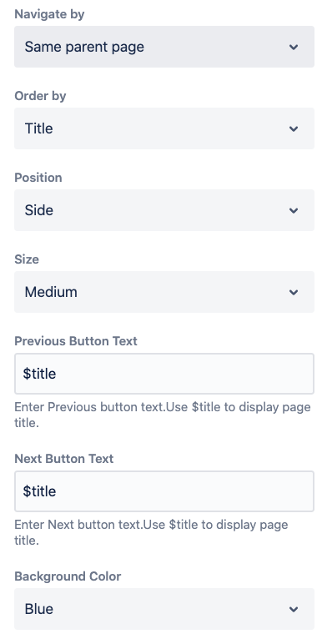The height and width of the screenshot is (644, 327).
Task: Open the Same parent page dropdown
Action: click(164, 47)
